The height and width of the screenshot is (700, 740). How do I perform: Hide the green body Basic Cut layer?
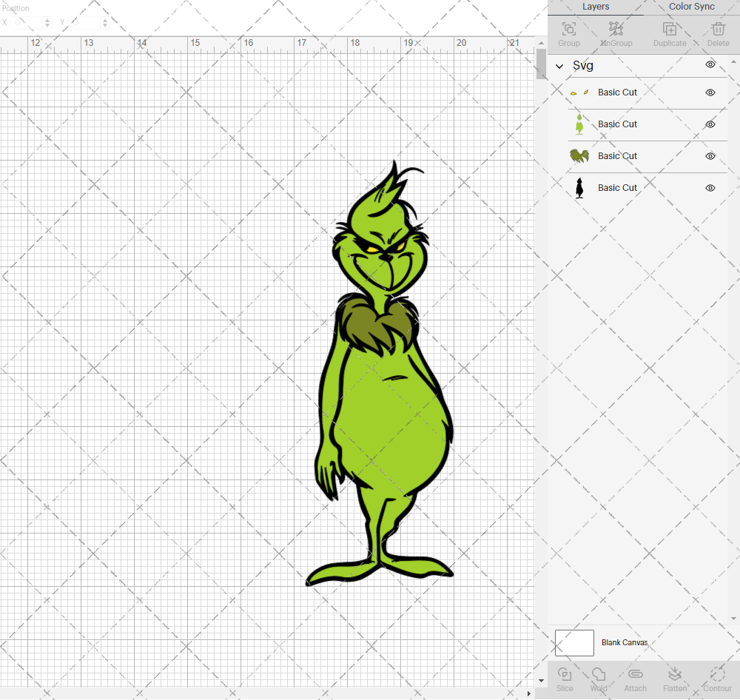pos(710,124)
